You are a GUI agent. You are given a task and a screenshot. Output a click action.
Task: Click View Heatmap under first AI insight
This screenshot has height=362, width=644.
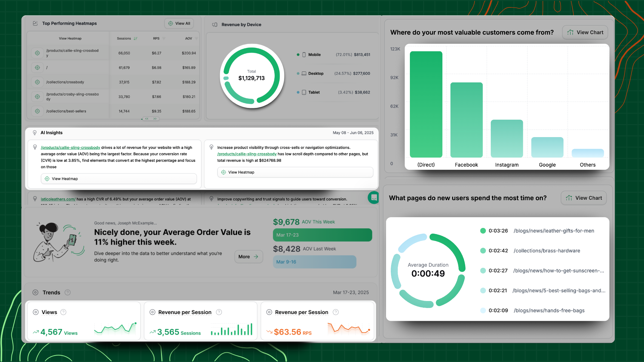(119, 179)
